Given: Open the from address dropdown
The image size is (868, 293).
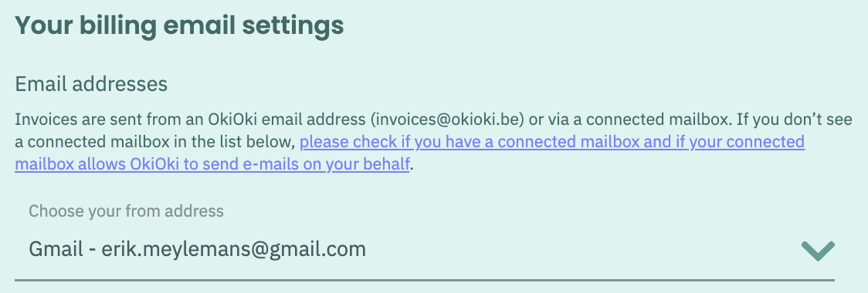Looking at the screenshot, I should pyautogui.click(x=424, y=241).
